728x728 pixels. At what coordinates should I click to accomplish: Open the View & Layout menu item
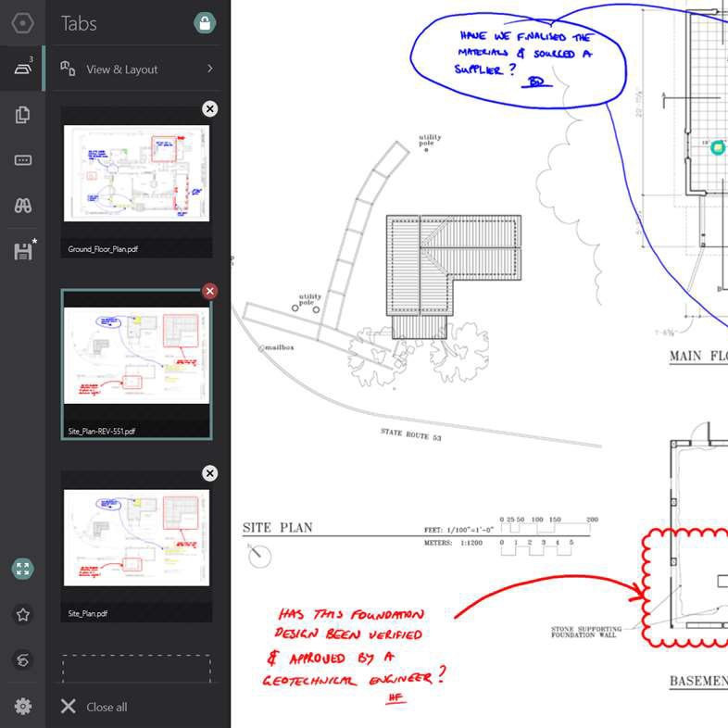coord(122,69)
